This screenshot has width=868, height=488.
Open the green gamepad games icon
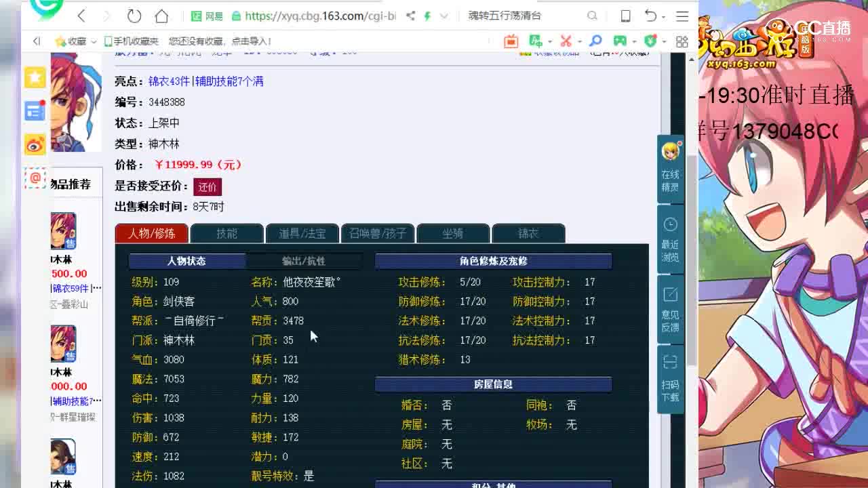pyautogui.click(x=619, y=41)
